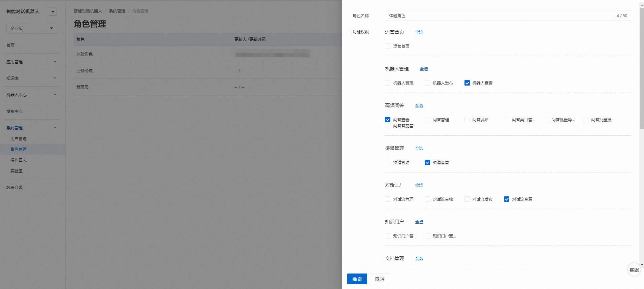Viewport: 644px width, 289px height.
Task: Check the 问答发布 checkbox
Action: [x=467, y=120]
